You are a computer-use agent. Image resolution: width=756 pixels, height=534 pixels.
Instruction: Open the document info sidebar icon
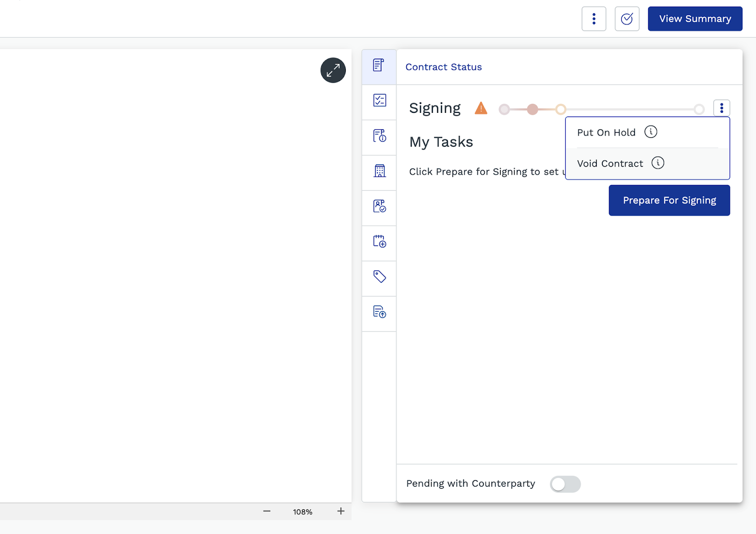379,136
